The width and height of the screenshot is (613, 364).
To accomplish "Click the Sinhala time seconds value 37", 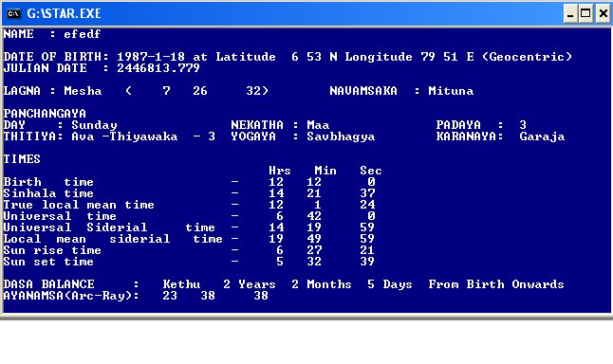I will (367, 193).
